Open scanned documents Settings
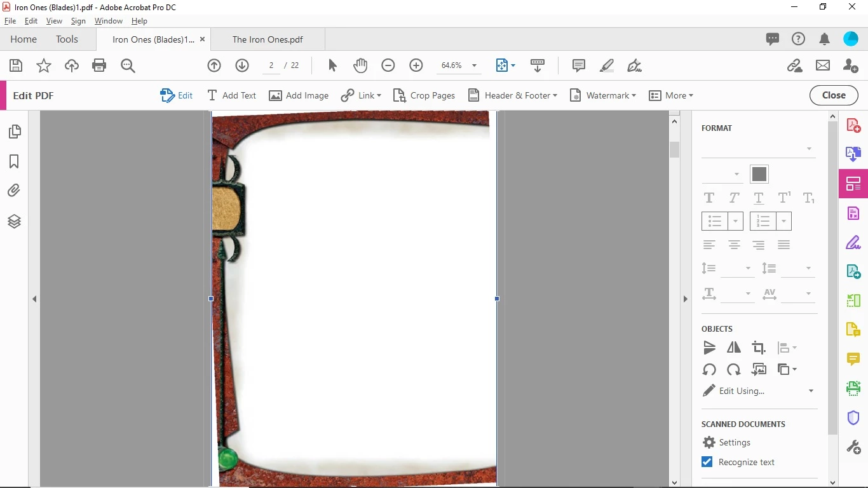The height and width of the screenshot is (488, 868). (x=726, y=442)
